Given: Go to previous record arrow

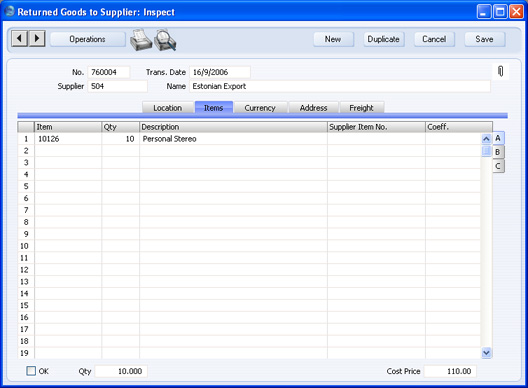Looking at the screenshot, I should pyautogui.click(x=20, y=39).
